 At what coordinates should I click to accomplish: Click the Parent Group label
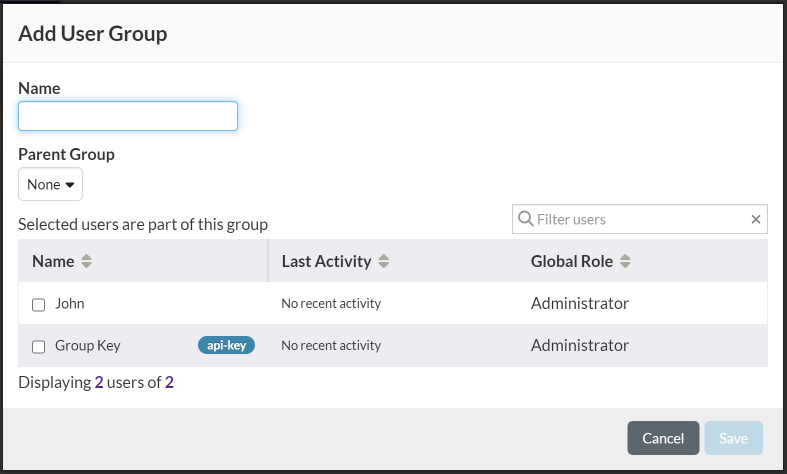66,154
